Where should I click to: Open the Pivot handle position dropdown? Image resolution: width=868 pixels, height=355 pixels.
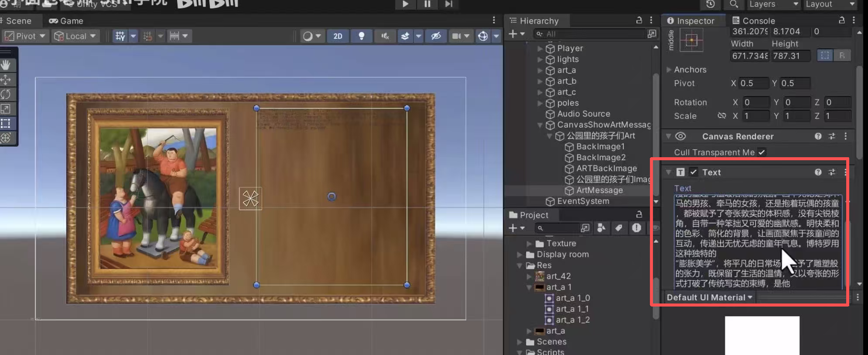pos(25,36)
